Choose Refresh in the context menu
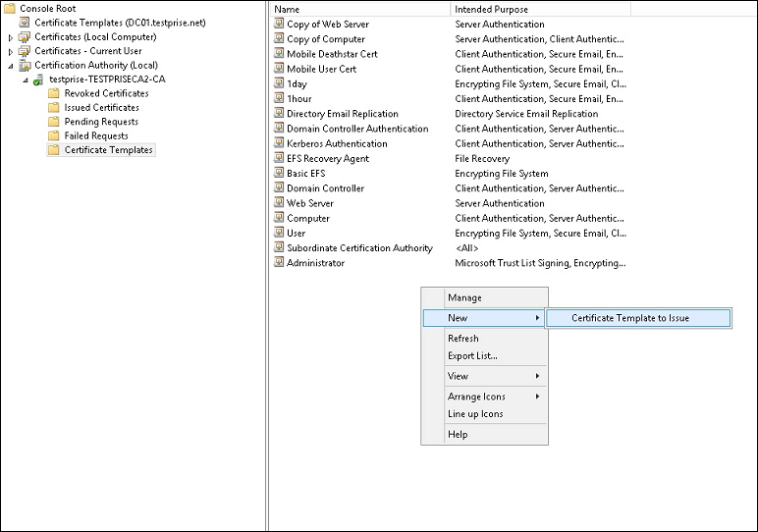Screen dimensions: 758x532 click(x=484, y=339)
